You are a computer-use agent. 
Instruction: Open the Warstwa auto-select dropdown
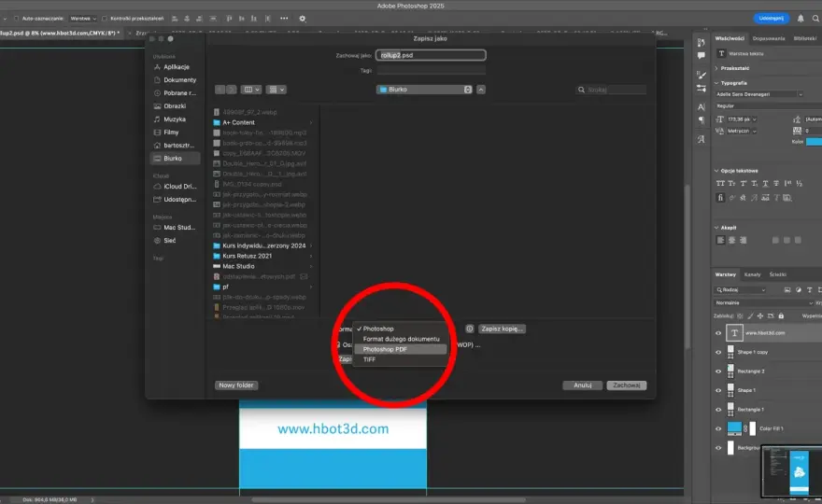click(x=83, y=19)
